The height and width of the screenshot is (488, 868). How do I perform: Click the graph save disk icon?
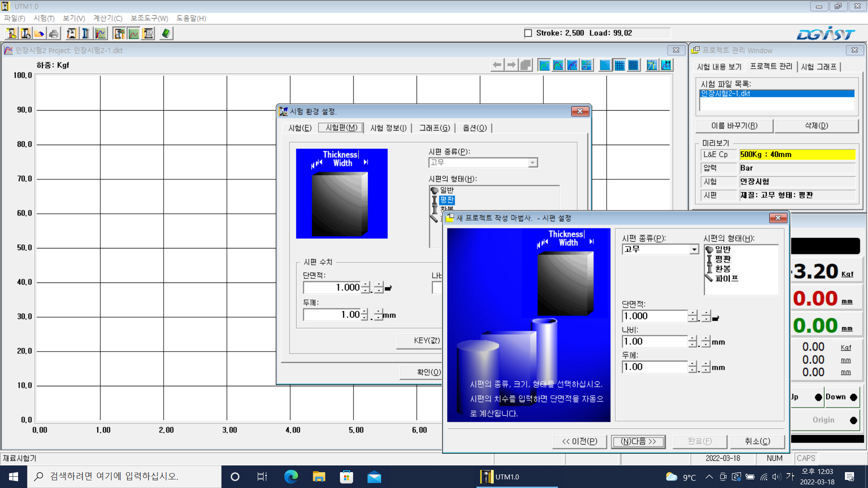[666, 65]
